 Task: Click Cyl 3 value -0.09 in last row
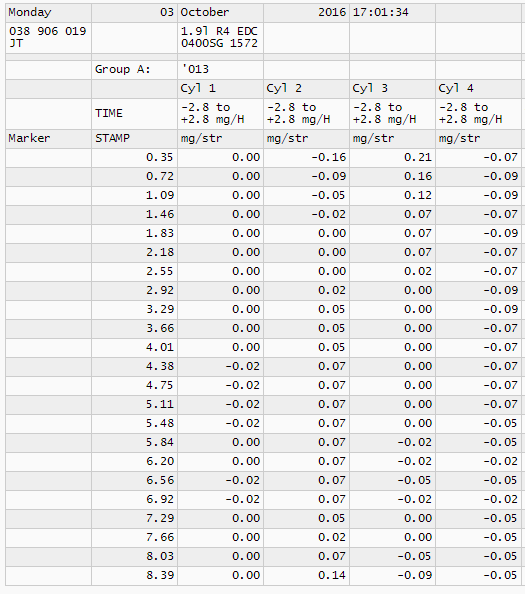392,576
